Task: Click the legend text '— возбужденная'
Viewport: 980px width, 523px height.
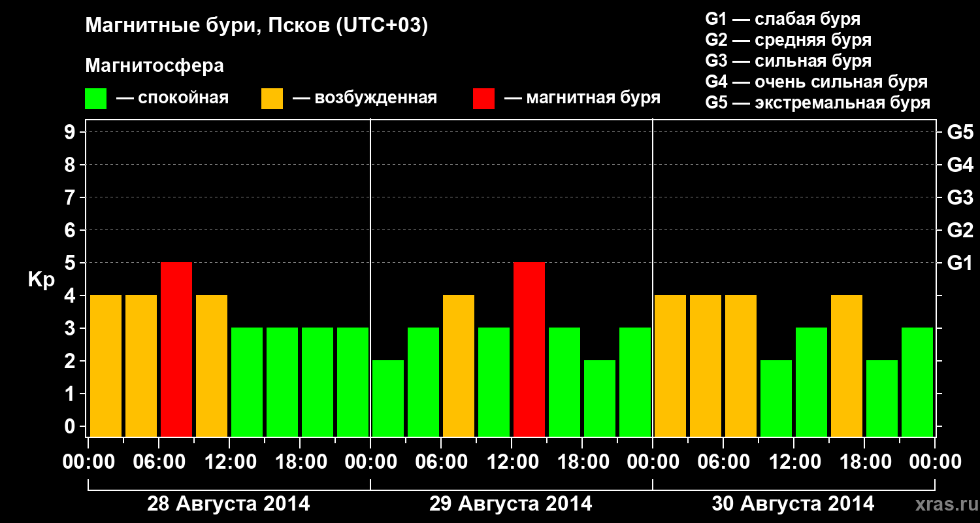Action: [x=365, y=98]
